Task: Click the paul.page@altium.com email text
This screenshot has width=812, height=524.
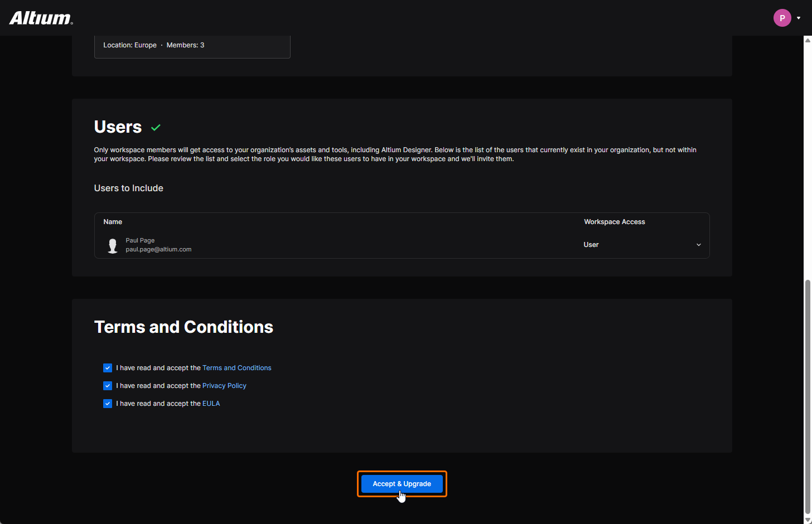Action: coord(158,249)
